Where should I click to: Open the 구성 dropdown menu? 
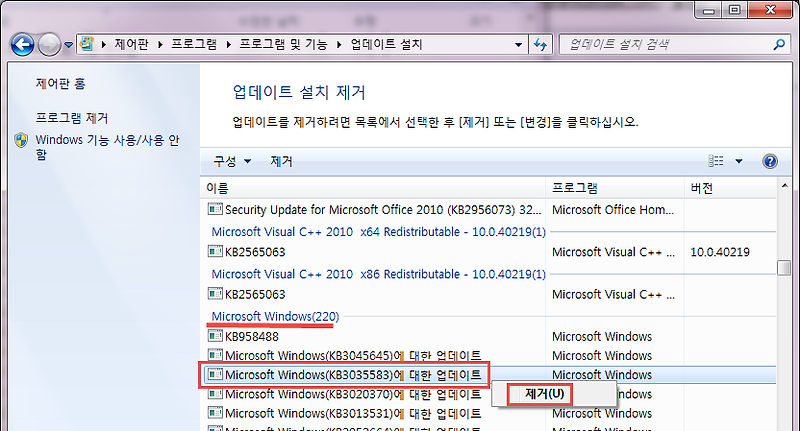tap(232, 162)
